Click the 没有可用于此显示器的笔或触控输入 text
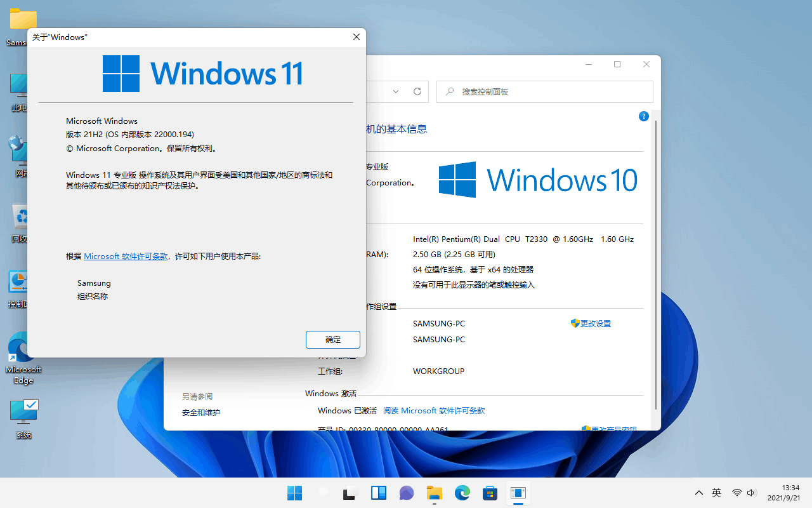812x508 pixels. 474,285
